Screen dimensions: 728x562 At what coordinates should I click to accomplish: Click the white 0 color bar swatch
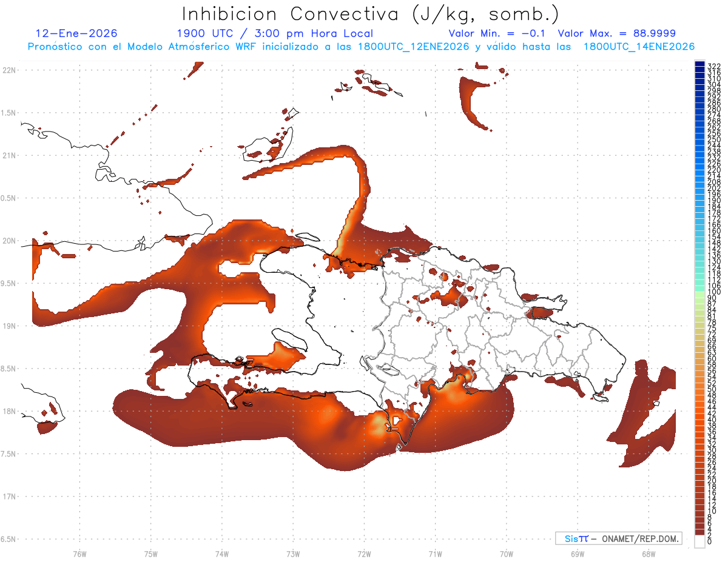(699, 541)
